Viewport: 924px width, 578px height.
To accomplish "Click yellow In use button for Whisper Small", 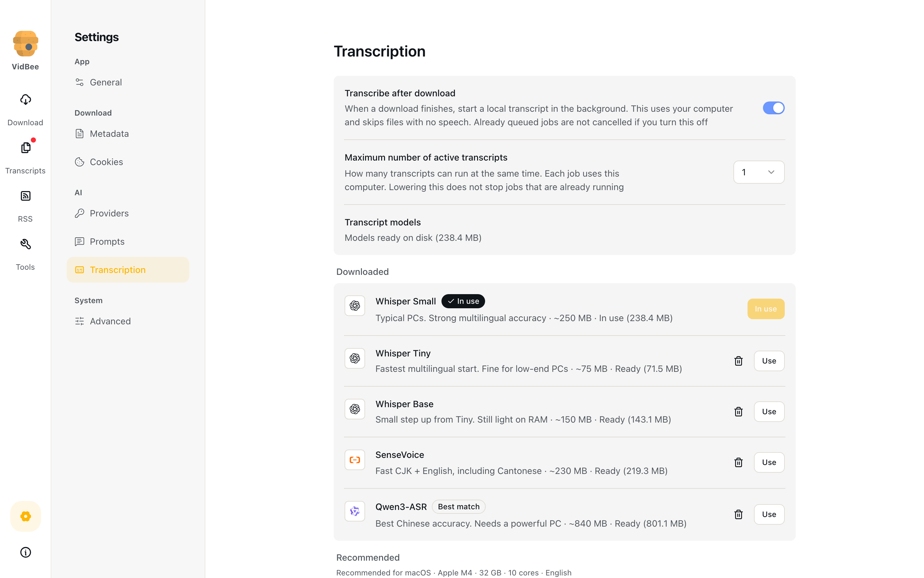I will pyautogui.click(x=766, y=309).
